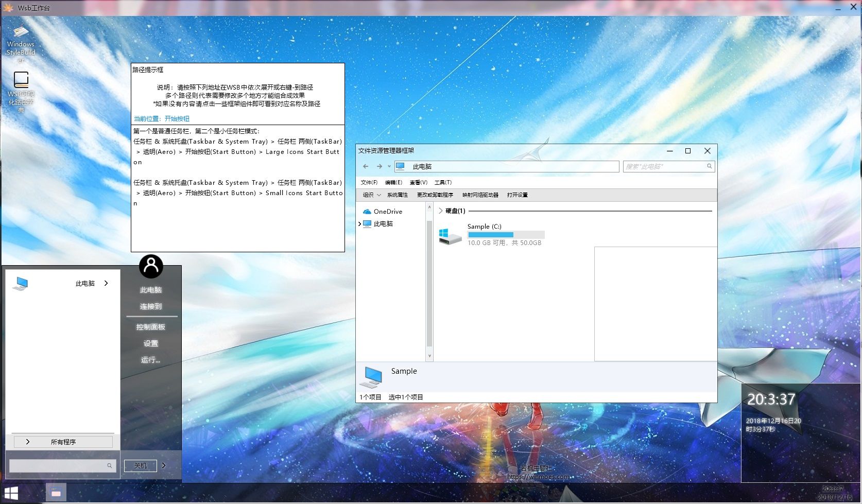Click 打开设置 in command bar
The width and height of the screenshot is (862, 504).
(x=518, y=195)
